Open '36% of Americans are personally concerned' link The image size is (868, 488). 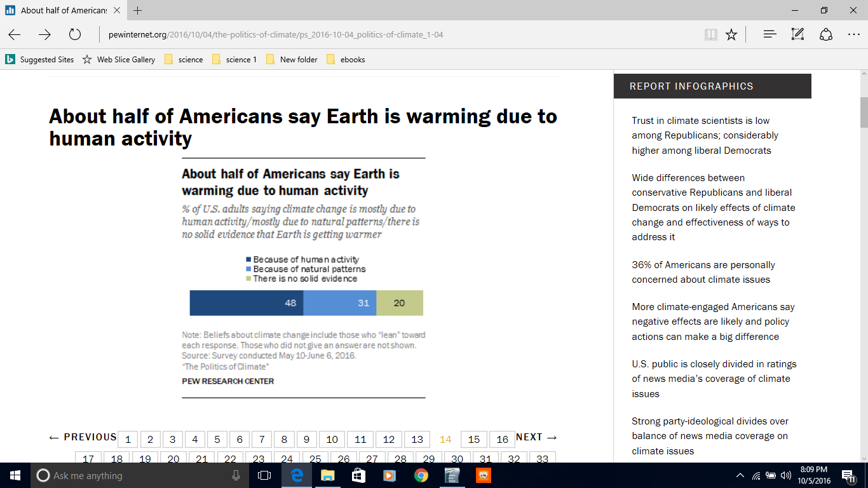(x=703, y=272)
